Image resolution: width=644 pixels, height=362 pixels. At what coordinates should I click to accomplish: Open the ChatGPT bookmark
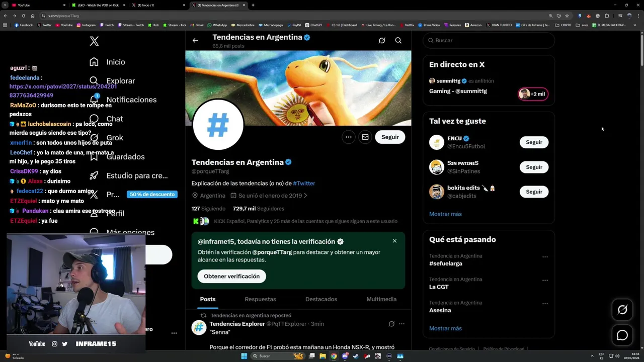pos(314,25)
